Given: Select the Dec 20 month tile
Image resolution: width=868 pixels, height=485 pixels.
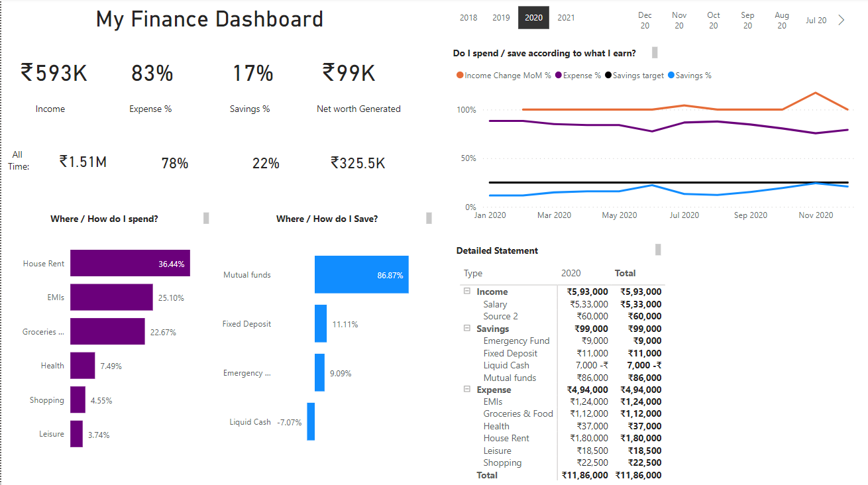Looking at the screenshot, I should click(x=645, y=20).
